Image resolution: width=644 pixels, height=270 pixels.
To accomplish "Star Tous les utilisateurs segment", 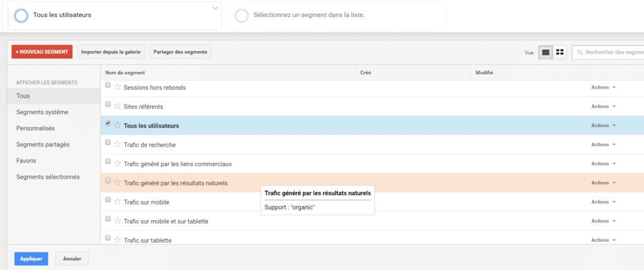I will coord(118,125).
